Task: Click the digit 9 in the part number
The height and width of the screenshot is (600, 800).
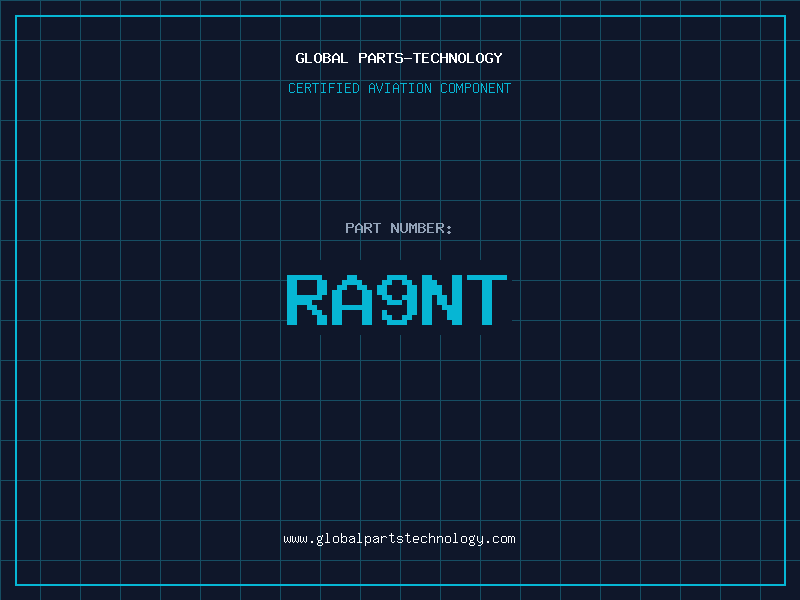Action: pyautogui.click(x=398, y=299)
